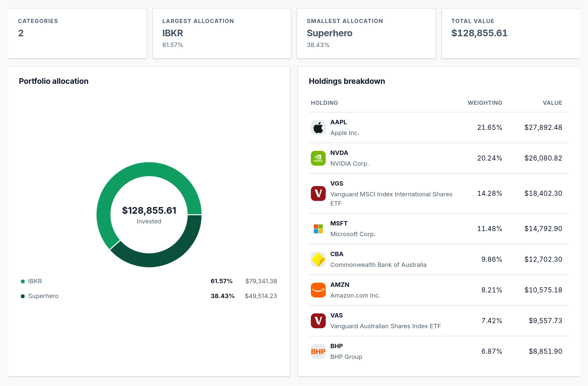
Task: Click the BHP ticker text
Action: (336, 346)
